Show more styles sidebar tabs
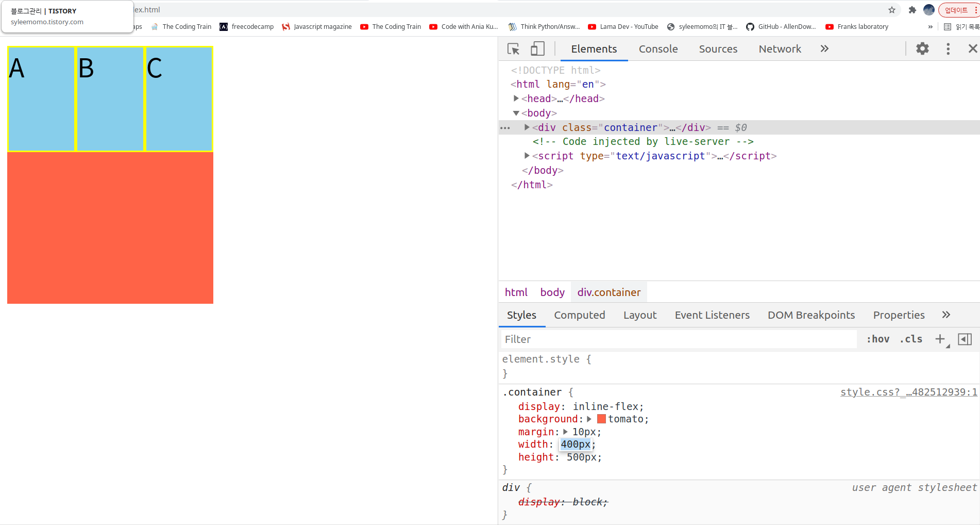Image resolution: width=980 pixels, height=525 pixels. coord(946,315)
